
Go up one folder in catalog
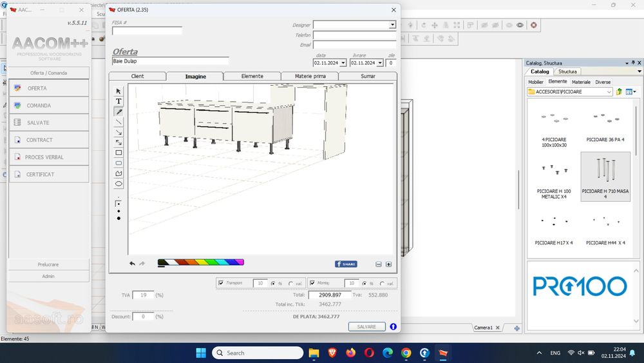[619, 92]
